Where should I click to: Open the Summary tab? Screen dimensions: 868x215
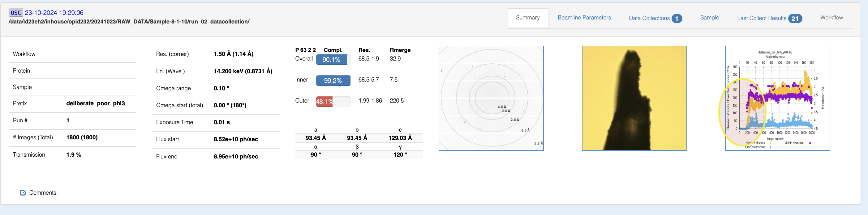click(x=527, y=18)
